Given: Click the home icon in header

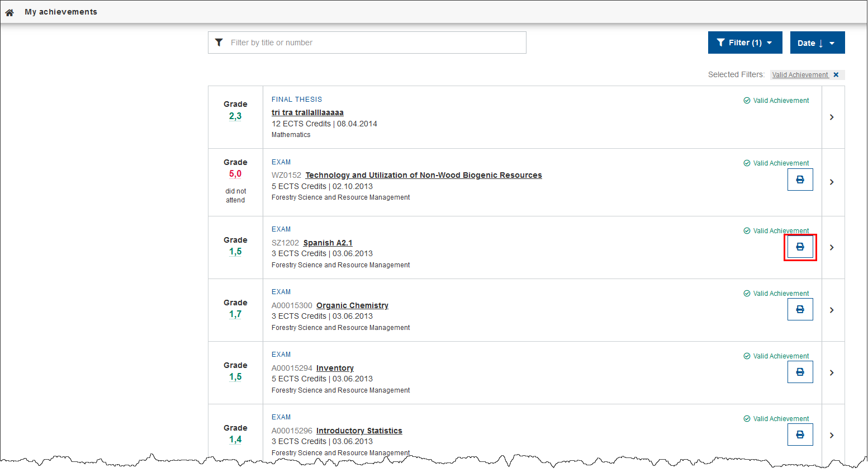Looking at the screenshot, I should tap(10, 12).
